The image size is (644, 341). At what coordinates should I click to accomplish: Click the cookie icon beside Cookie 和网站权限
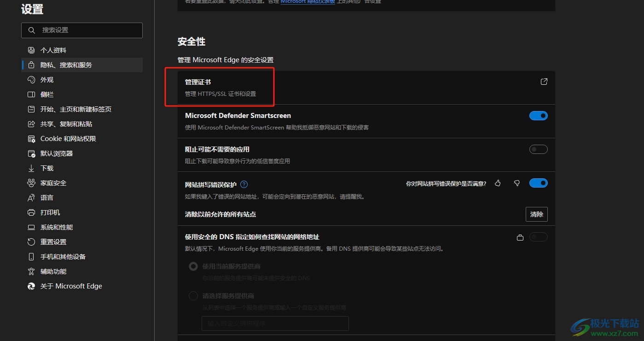point(31,139)
